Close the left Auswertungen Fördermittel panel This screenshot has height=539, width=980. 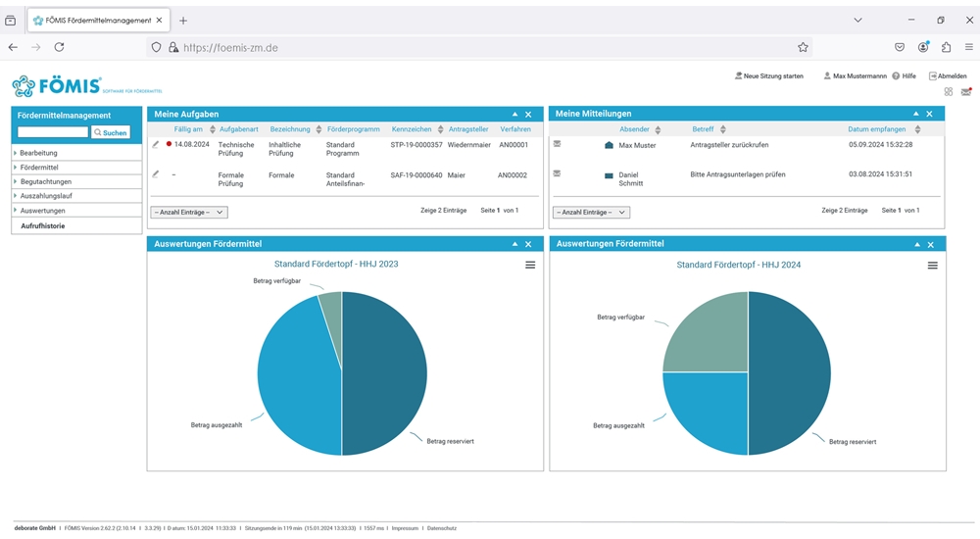click(528, 244)
